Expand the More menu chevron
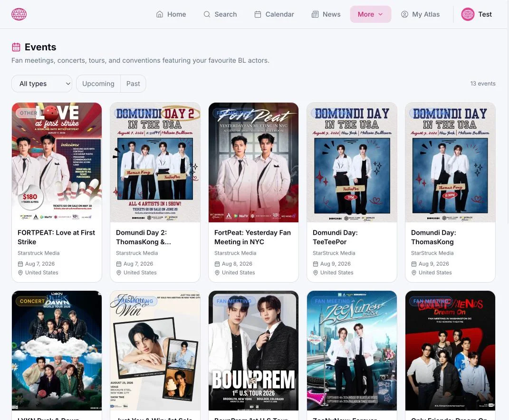This screenshot has width=509, height=420. click(381, 14)
